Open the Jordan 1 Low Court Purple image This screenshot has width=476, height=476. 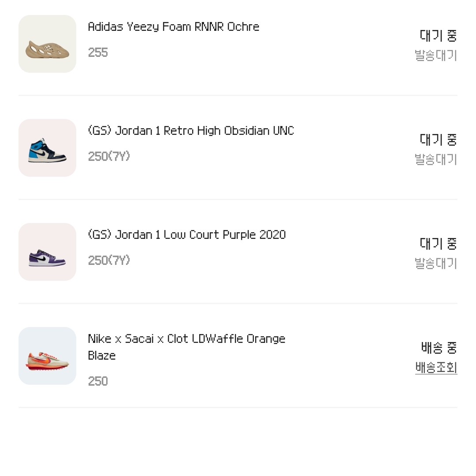47,252
